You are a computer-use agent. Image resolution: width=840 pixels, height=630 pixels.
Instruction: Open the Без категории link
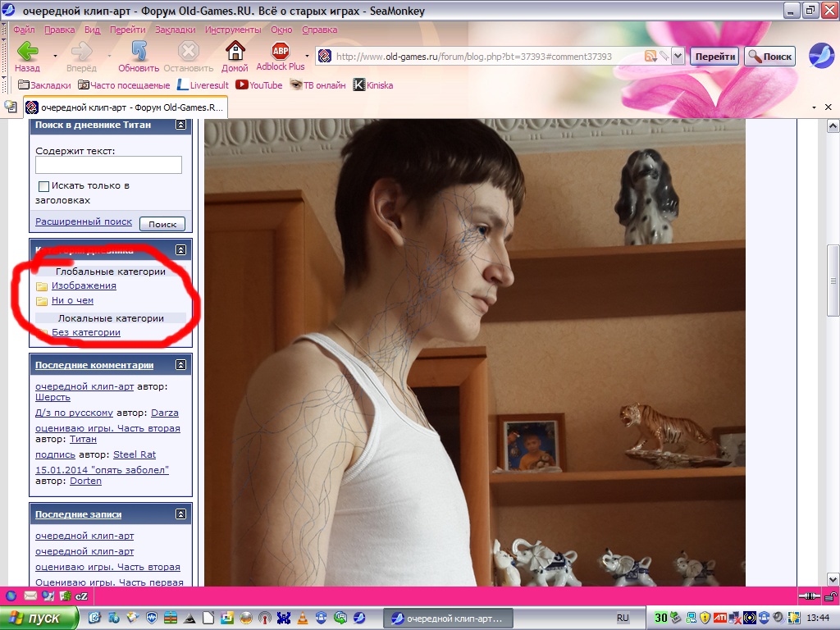coord(85,332)
